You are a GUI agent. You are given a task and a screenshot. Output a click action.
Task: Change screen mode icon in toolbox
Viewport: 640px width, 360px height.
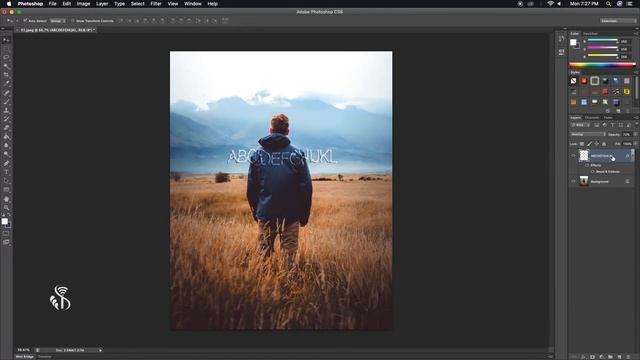6,242
